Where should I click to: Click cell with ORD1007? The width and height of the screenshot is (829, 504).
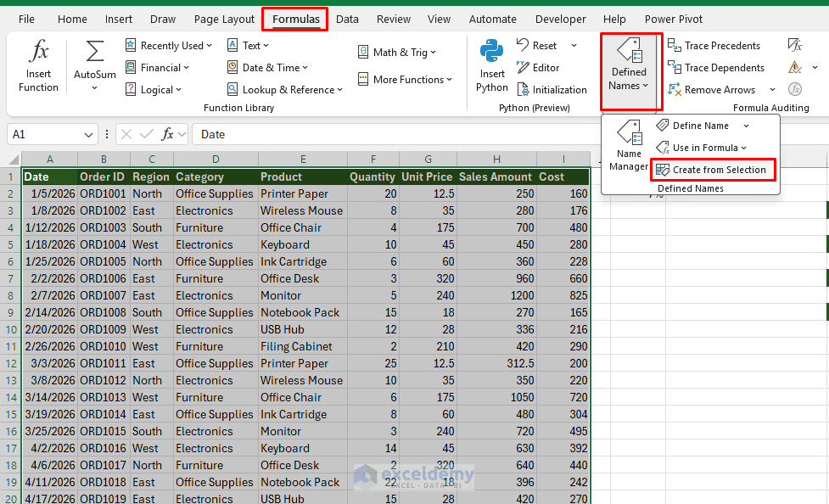click(x=104, y=295)
